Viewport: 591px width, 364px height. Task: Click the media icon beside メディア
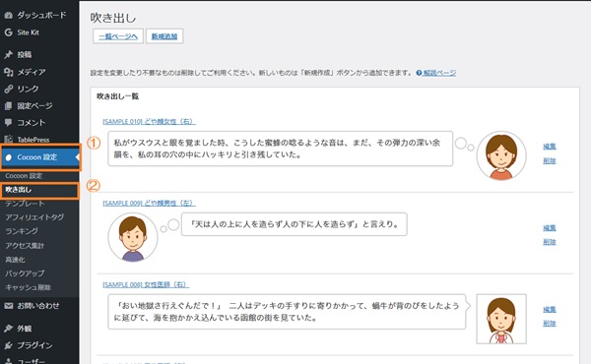tap(8, 72)
